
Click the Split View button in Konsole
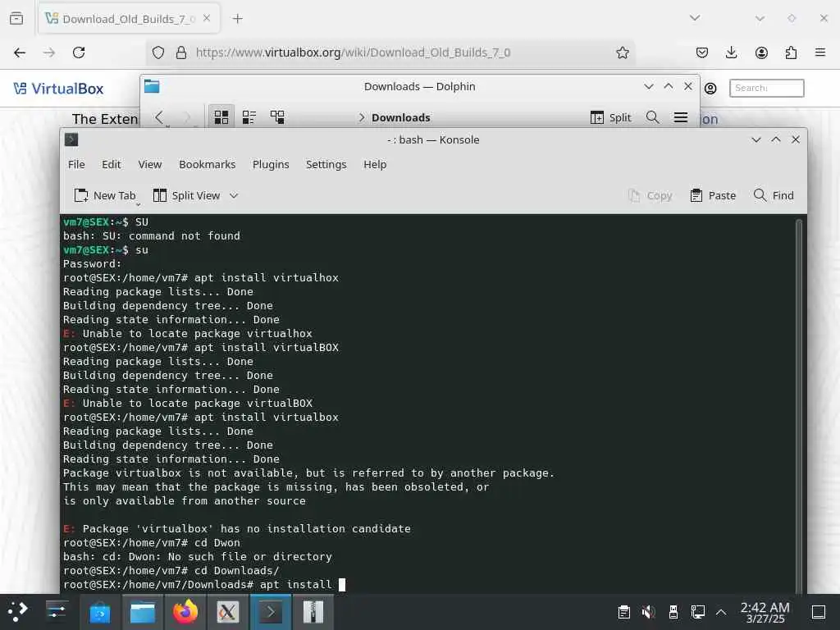[186, 195]
